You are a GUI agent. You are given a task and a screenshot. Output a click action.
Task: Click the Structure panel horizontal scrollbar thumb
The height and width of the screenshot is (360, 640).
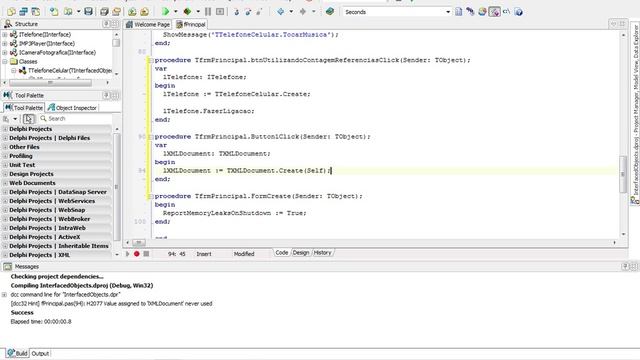click(51, 83)
